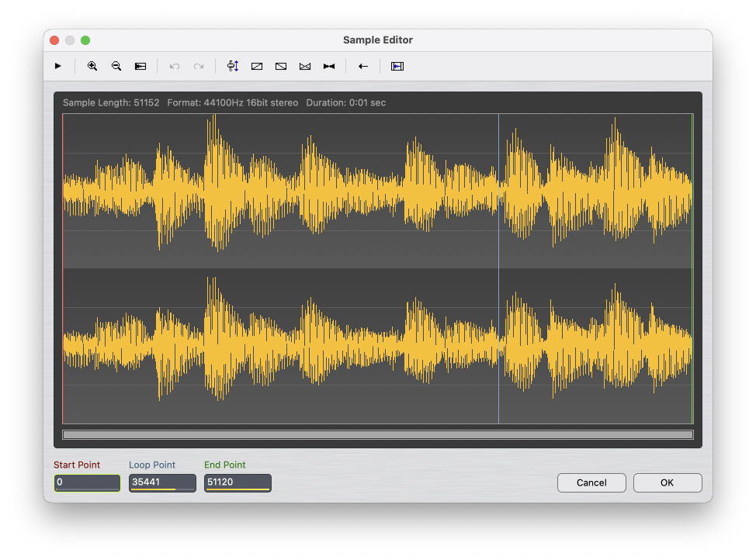The width and height of the screenshot is (756, 560).
Task: Click the End Point value field
Action: [238, 482]
